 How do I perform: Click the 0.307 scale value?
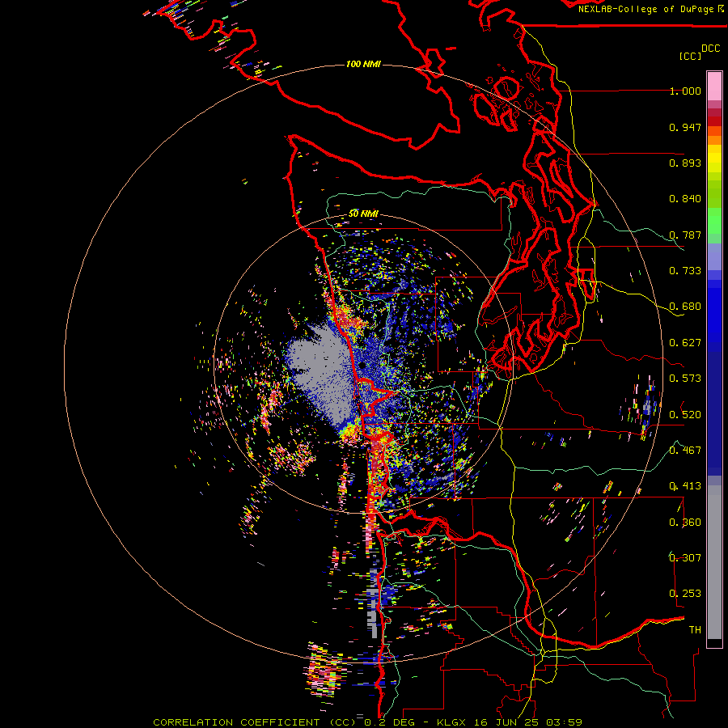tap(685, 558)
